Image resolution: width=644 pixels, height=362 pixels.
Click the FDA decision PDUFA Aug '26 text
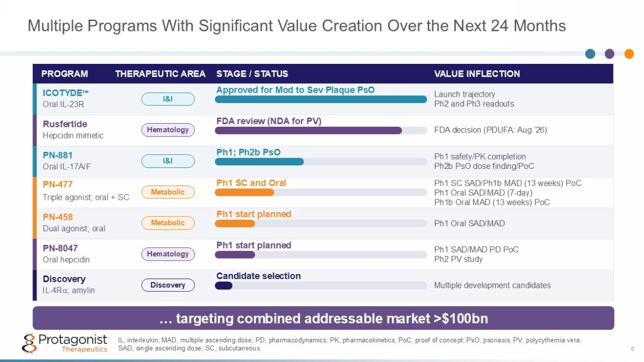(490, 130)
